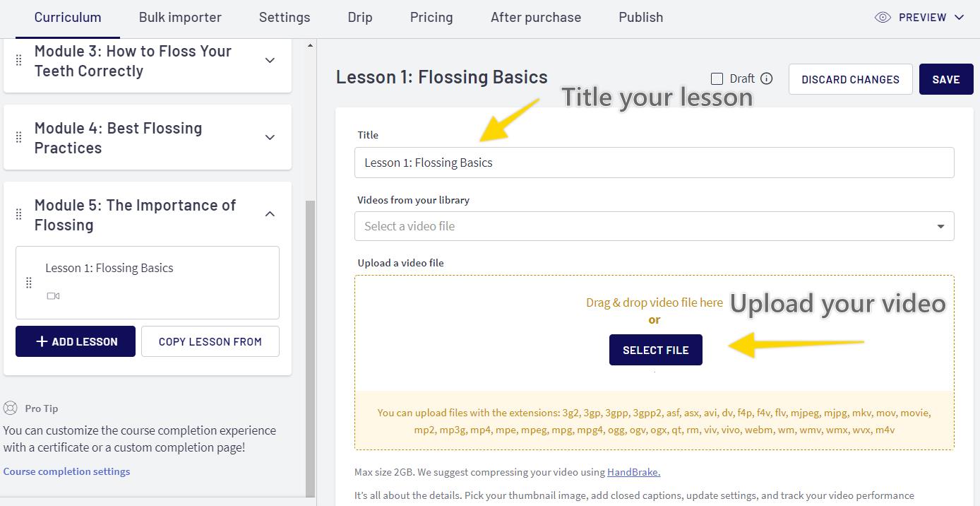Viewport: 980px width, 506px height.
Task: Open the Preview dropdown arrow
Action: coord(959,18)
